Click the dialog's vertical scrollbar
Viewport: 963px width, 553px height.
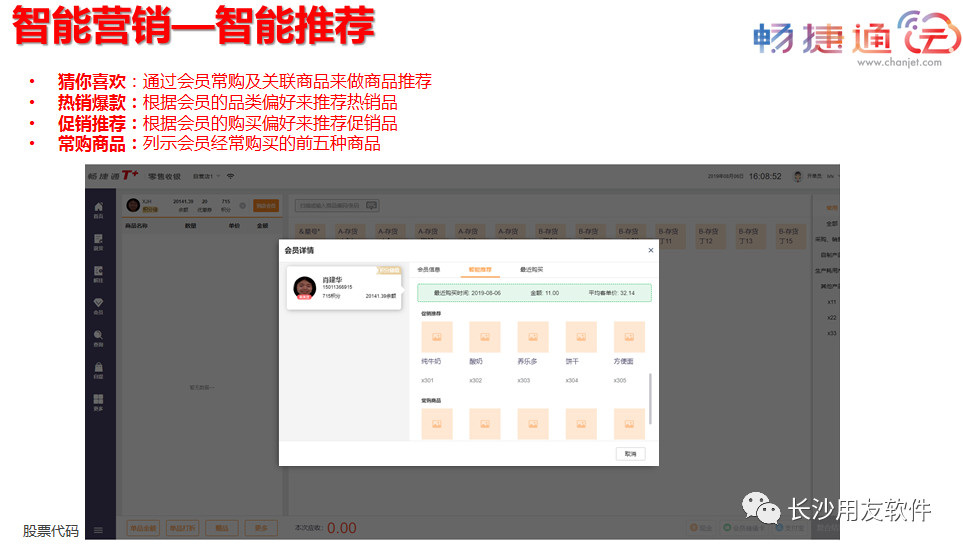coord(650,398)
